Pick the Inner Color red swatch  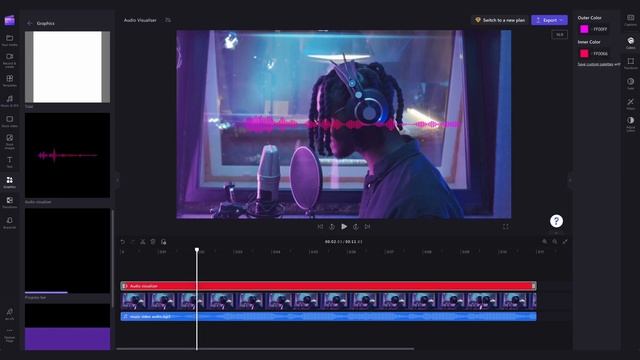point(584,53)
